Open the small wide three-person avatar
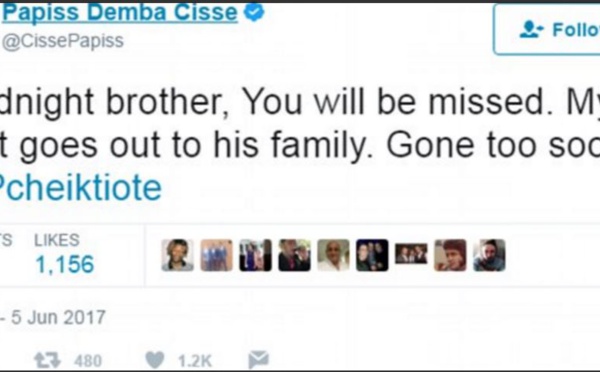600x372 pixels. (x=411, y=253)
